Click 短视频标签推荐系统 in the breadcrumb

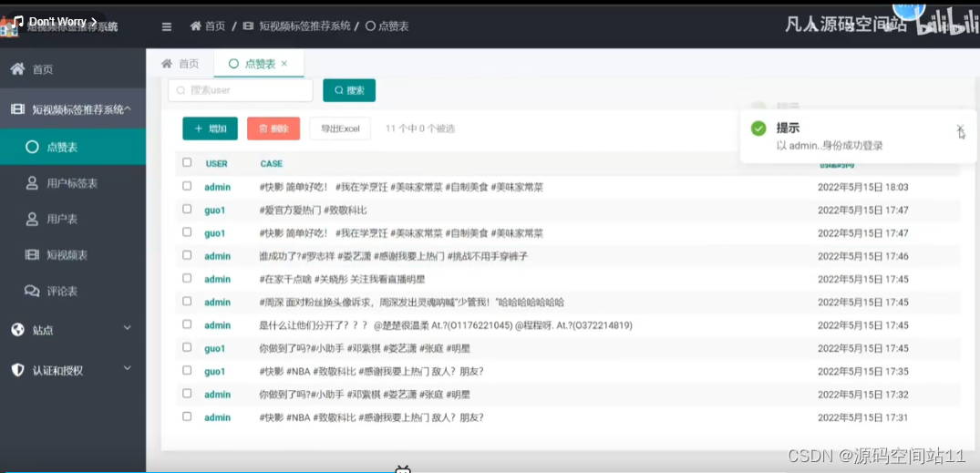point(304,26)
